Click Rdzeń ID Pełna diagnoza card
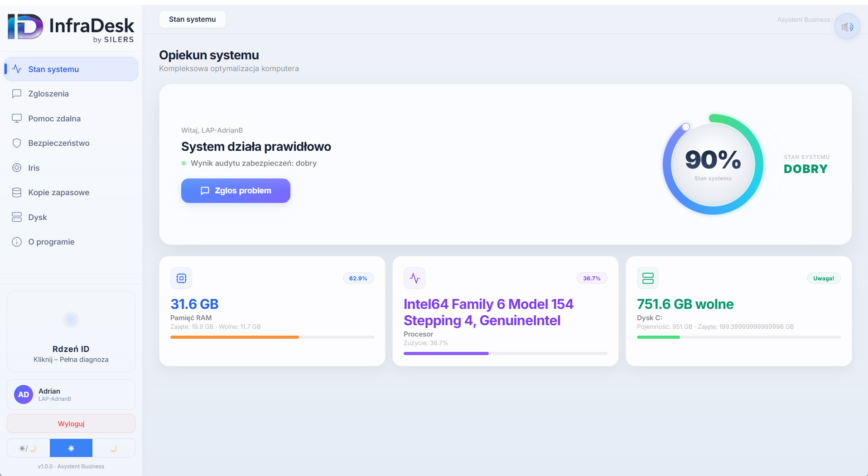 click(x=71, y=332)
